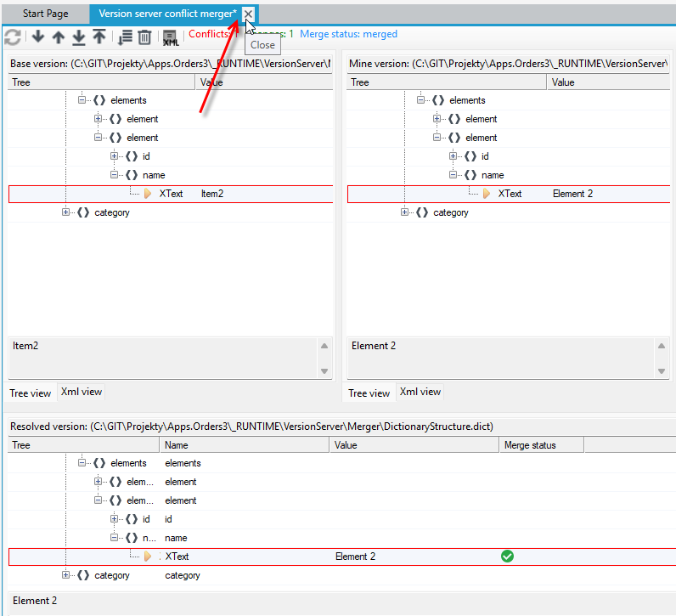
Task: Click Merge status column header
Action: tap(542, 444)
